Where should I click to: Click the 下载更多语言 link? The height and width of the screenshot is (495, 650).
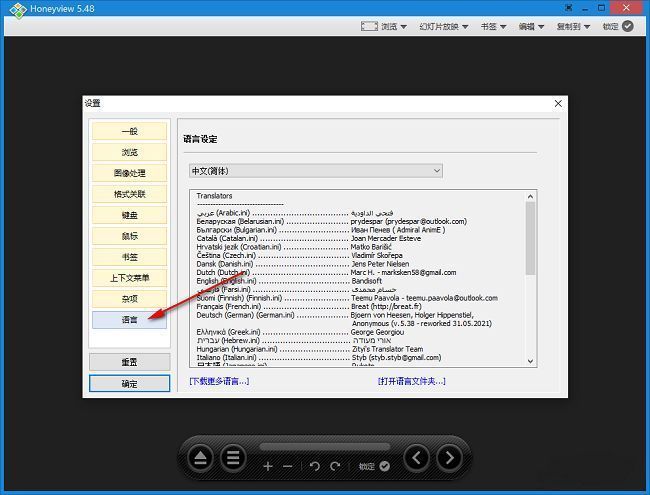click(219, 381)
